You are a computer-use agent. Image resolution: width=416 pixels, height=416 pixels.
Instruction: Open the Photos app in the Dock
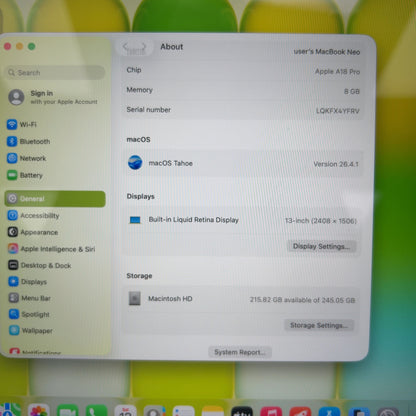39,411
